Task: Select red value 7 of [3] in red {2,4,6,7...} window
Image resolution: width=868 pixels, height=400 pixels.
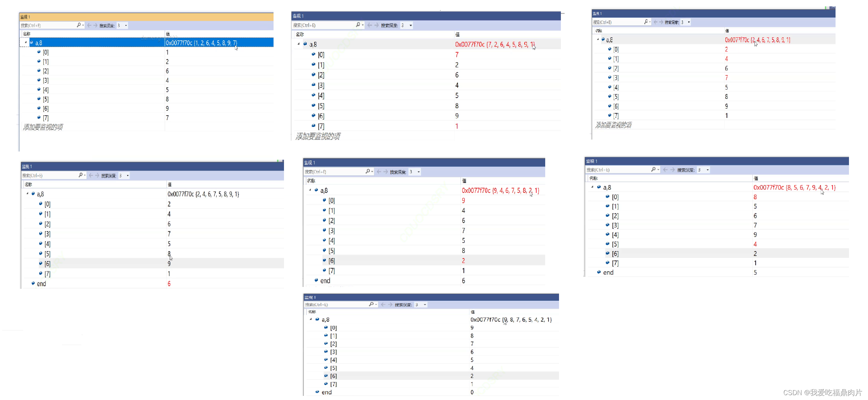Action: click(x=727, y=78)
